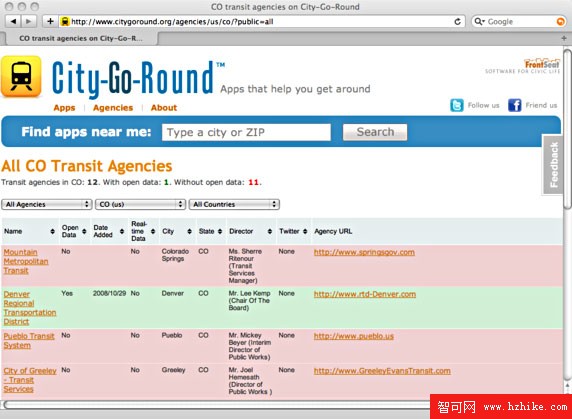Visit http://www.GreeleyEvansTransit.com URL
Screen dimensions: 572x419
click(x=382, y=371)
